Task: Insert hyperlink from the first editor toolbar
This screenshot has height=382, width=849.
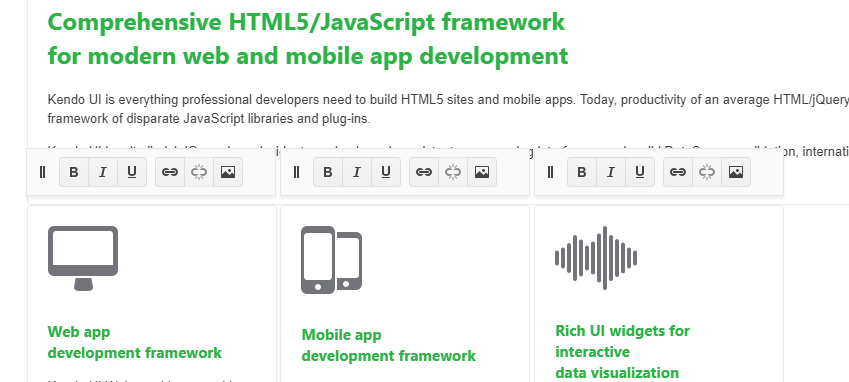Action: coord(170,172)
